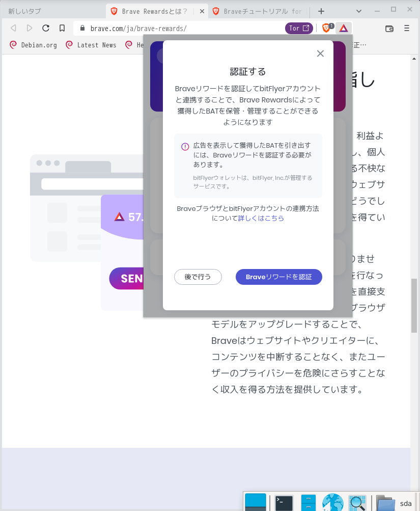Reload the current page

46,28
